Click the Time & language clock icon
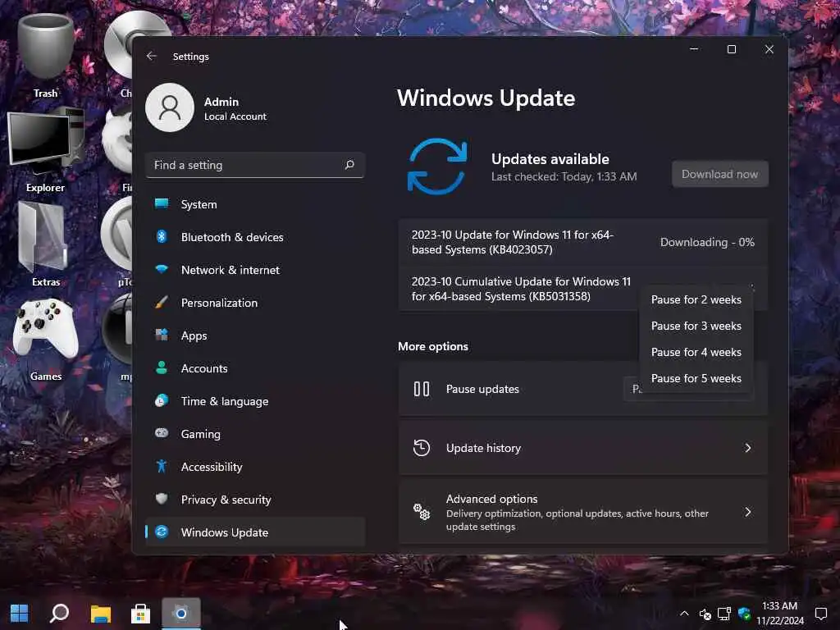 [162, 400]
